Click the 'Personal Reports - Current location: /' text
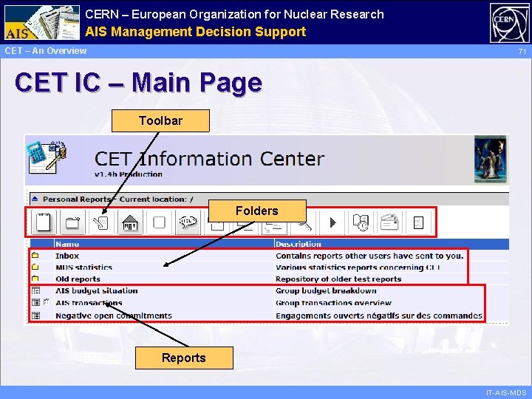This screenshot has width=532, height=399. tap(118, 199)
